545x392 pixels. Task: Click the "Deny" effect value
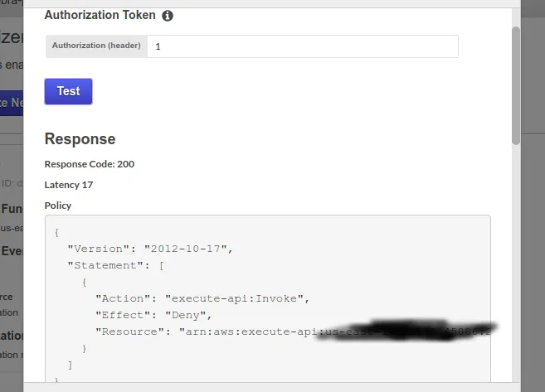tap(188, 315)
